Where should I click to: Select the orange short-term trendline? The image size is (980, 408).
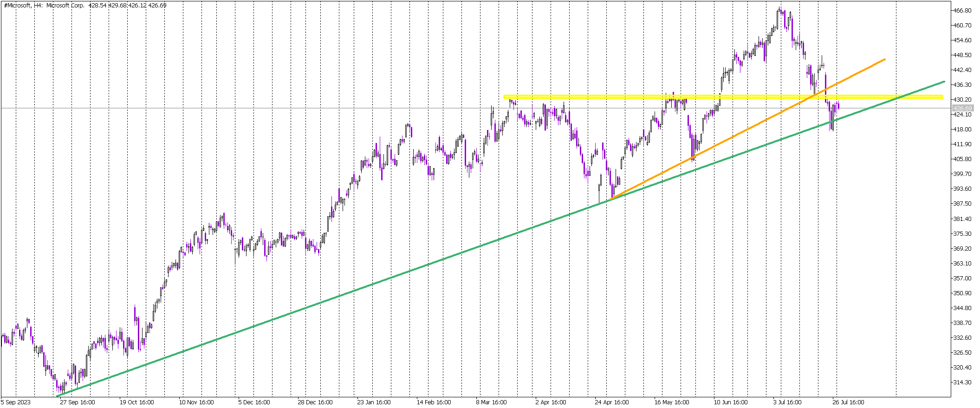coord(747,130)
